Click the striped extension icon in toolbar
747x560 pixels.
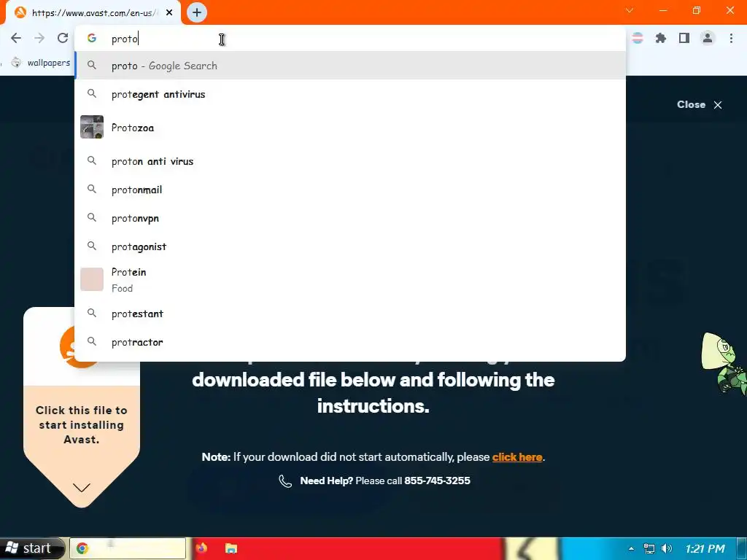638,38
